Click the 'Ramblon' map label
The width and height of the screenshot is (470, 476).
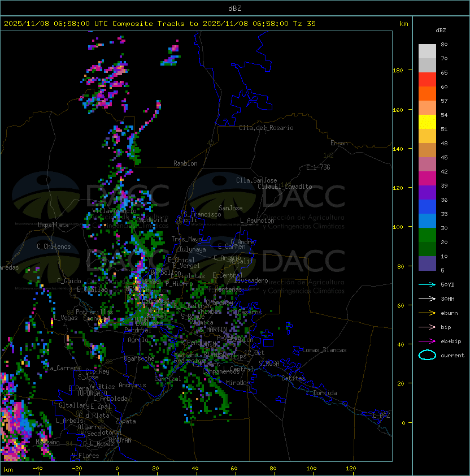point(185,163)
